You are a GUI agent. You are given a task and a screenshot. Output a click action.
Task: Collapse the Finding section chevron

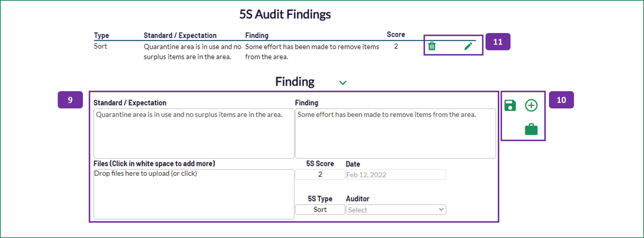[x=343, y=83]
